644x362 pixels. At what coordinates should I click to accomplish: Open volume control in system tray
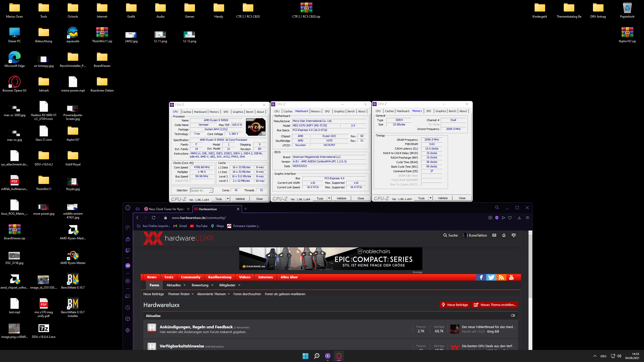tap(619, 356)
